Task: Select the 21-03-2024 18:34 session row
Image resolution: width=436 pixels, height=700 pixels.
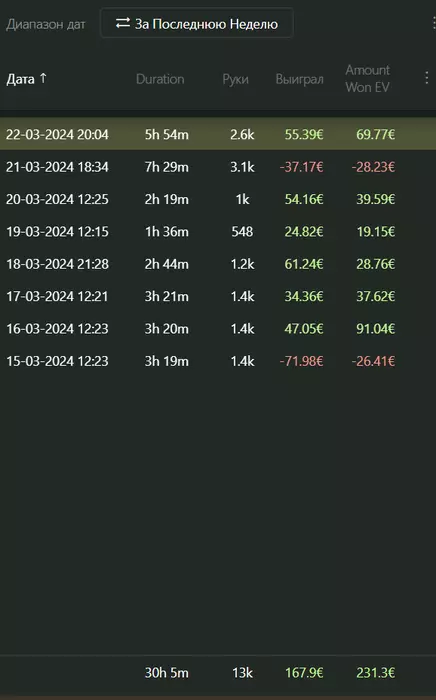Action: pos(218,167)
